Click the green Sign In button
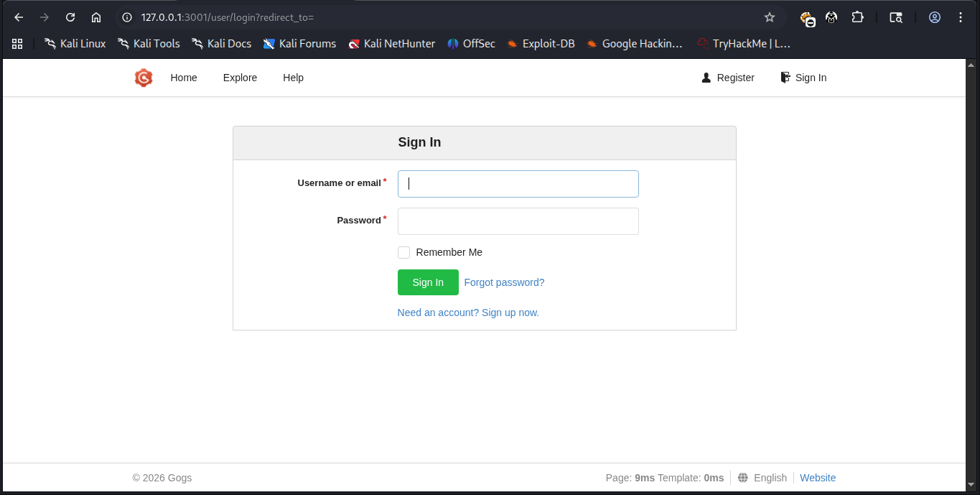980x495 pixels. (428, 282)
